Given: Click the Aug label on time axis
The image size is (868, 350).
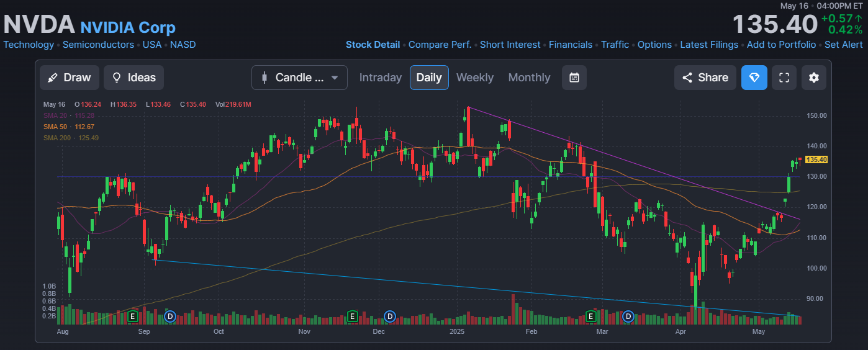Looking at the screenshot, I should click(x=63, y=332).
